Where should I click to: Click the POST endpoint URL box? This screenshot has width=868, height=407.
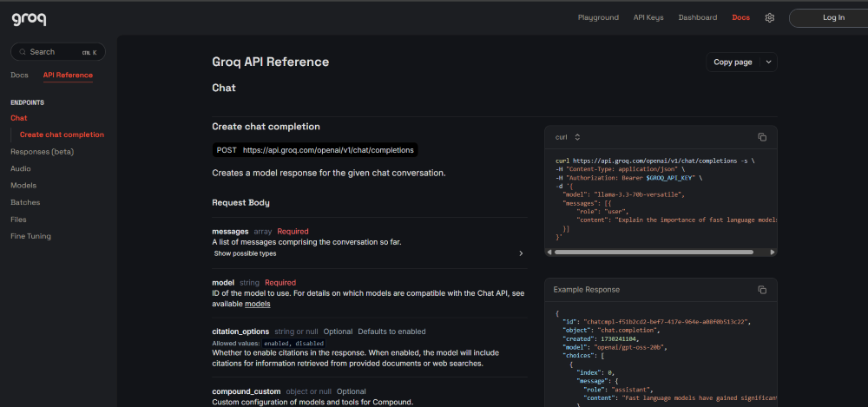pyautogui.click(x=315, y=150)
